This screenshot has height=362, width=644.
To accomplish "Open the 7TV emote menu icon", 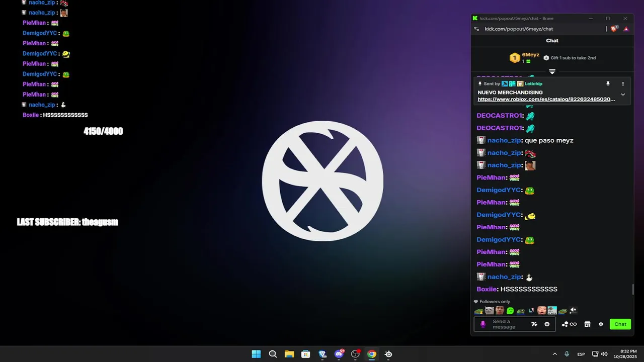I will click(x=534, y=324).
